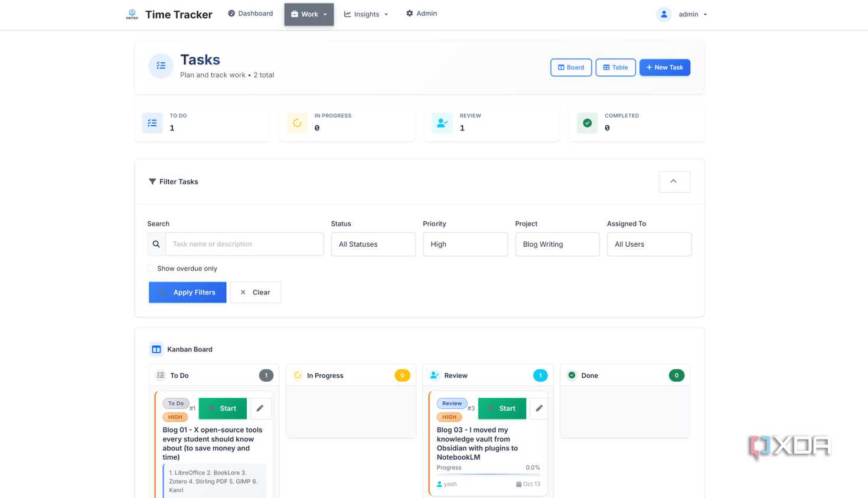Open the Status filter dropdown
Viewport: 868px width, 498px height.
tap(373, 244)
